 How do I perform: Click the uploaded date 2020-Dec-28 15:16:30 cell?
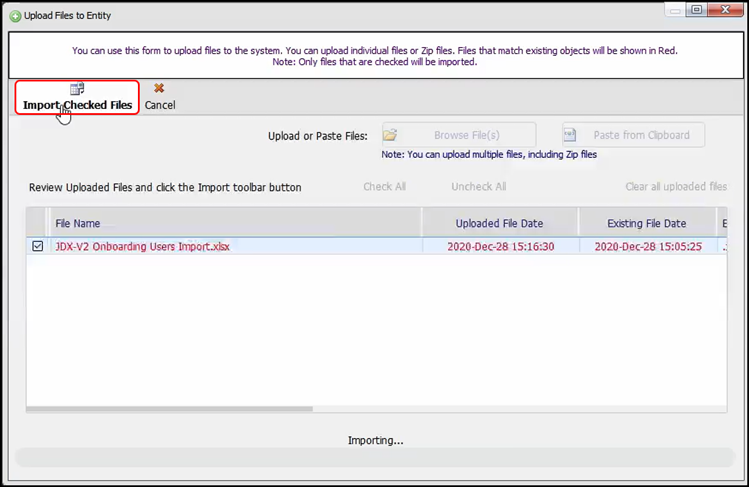click(499, 246)
